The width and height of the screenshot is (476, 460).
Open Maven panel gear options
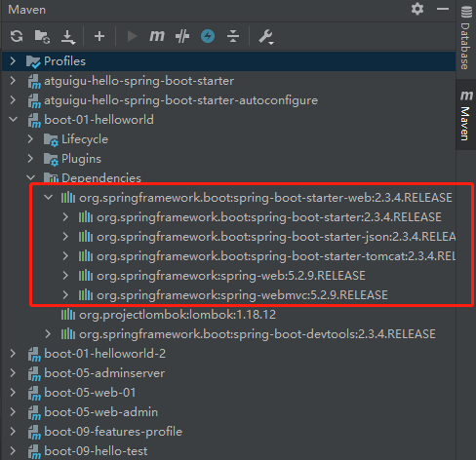[417, 9]
